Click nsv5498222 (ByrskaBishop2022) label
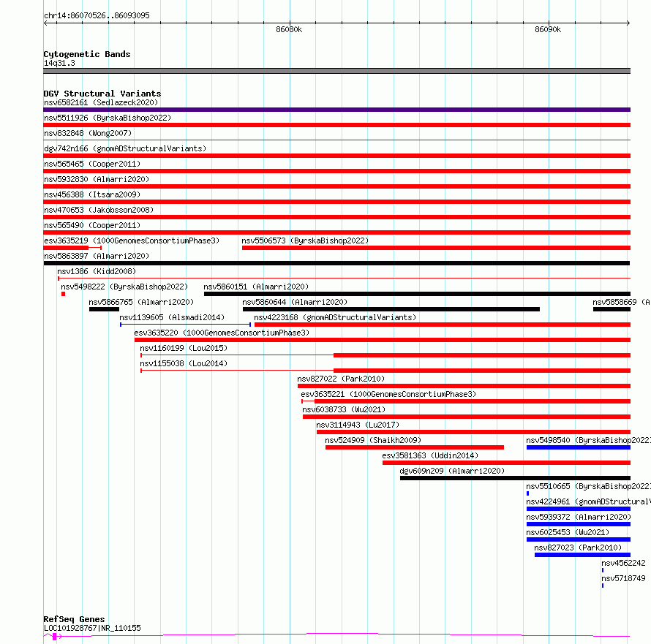This screenshot has height=644, width=651. click(x=124, y=287)
